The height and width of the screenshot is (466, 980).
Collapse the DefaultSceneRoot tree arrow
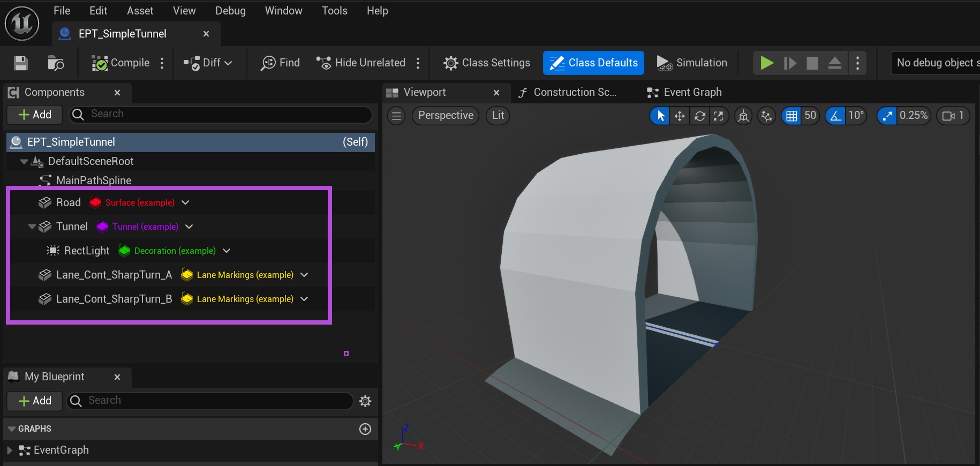24,161
